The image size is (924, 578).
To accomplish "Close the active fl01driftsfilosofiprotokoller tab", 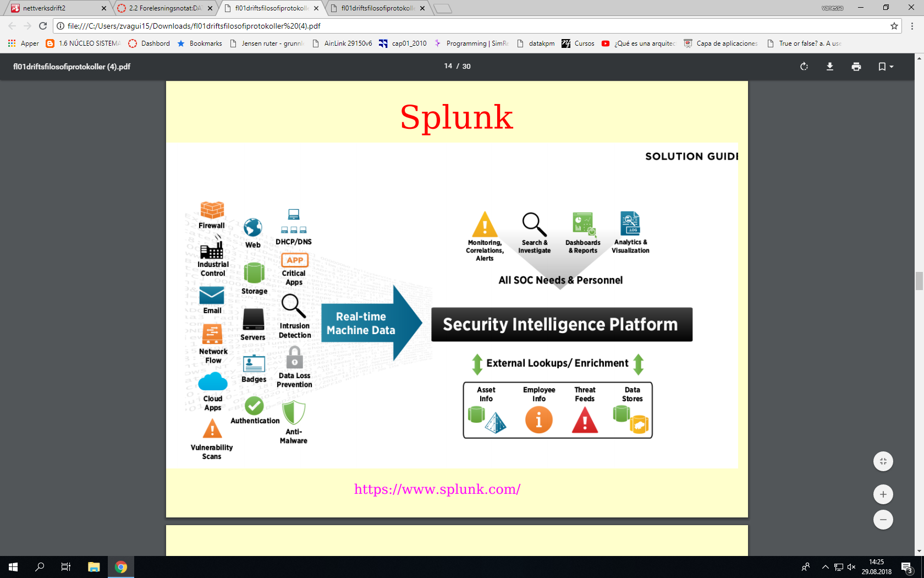I will [x=316, y=8].
